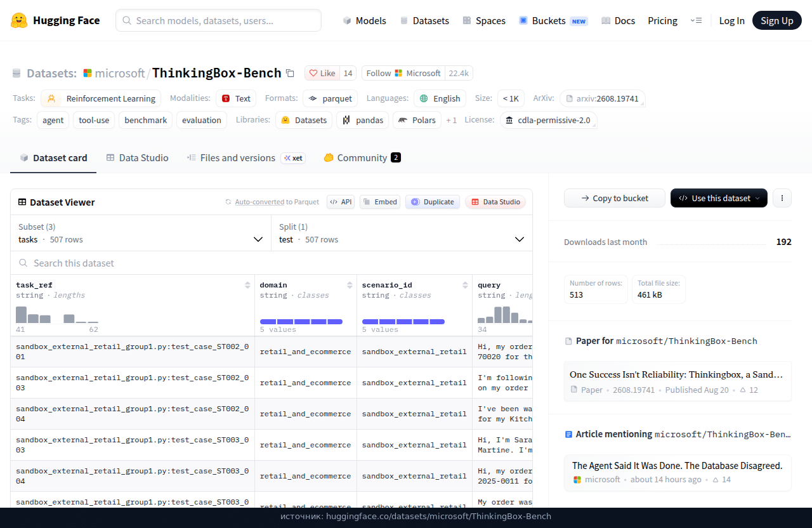Expand the Split dropdown
The height and width of the screenshot is (528, 812).
[x=402, y=234]
